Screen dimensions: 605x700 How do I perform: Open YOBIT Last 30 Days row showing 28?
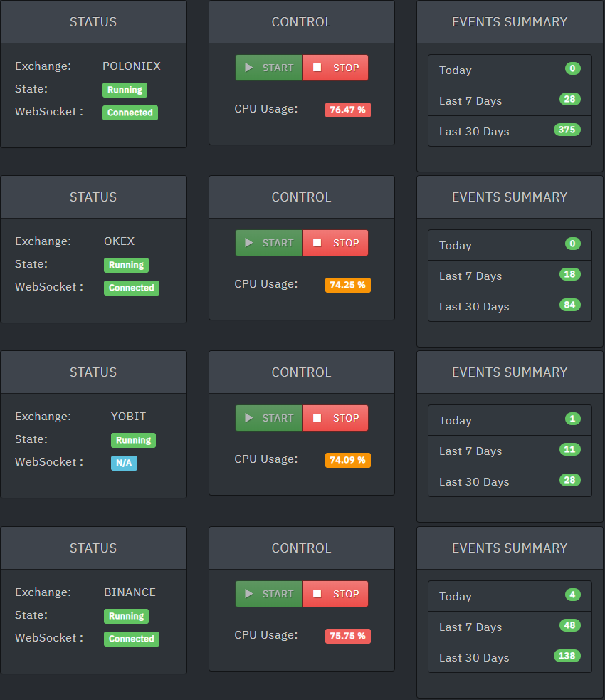(x=510, y=481)
